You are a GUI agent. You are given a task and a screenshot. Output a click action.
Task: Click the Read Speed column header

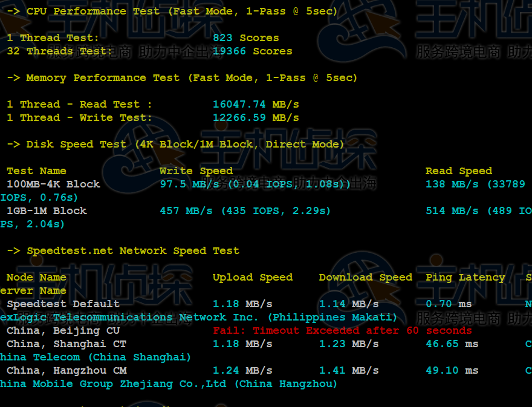(459, 171)
